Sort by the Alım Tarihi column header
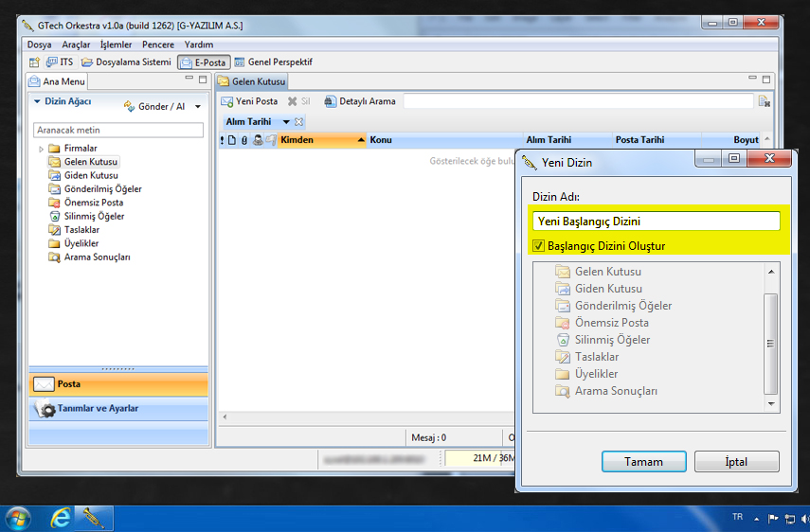 pos(567,140)
